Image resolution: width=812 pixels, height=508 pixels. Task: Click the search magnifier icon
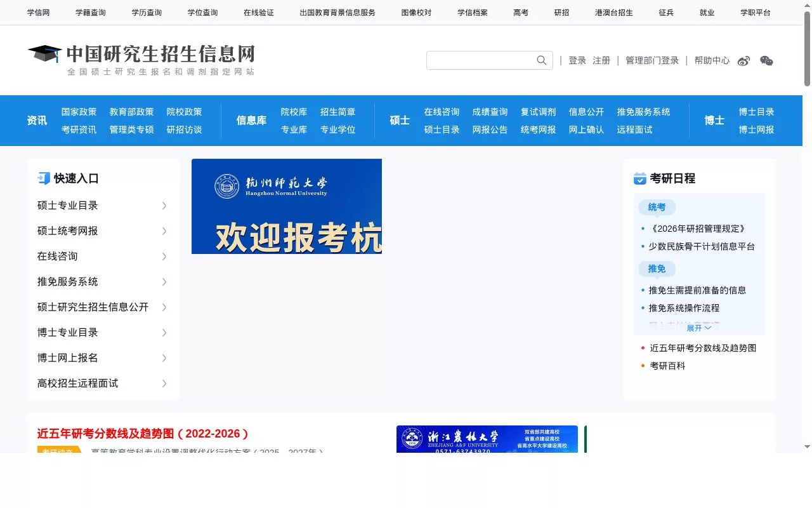541,60
